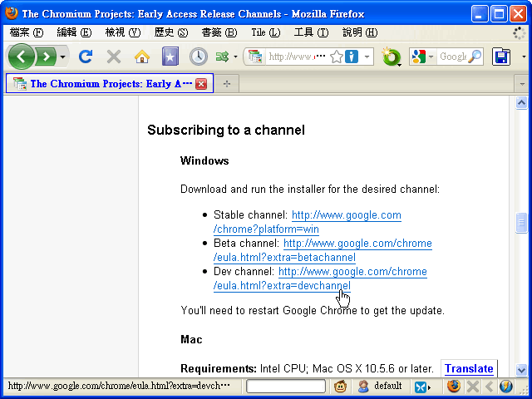The width and height of the screenshot is (532, 399).
Task: Open the Stable channel download link
Action: 346,215
